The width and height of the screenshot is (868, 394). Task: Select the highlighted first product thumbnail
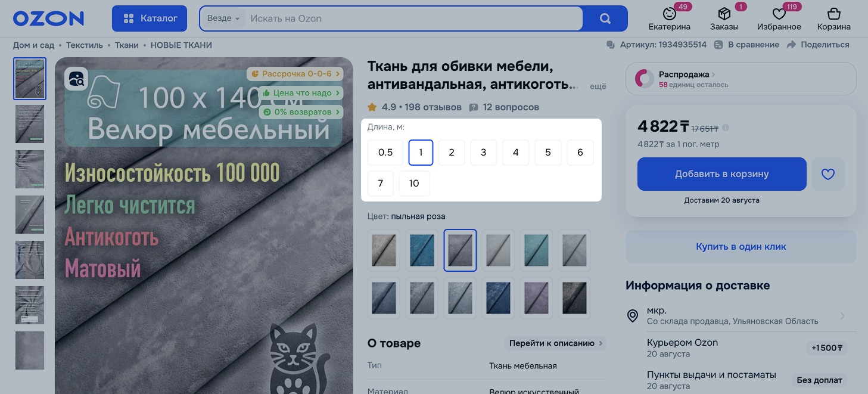pos(30,79)
